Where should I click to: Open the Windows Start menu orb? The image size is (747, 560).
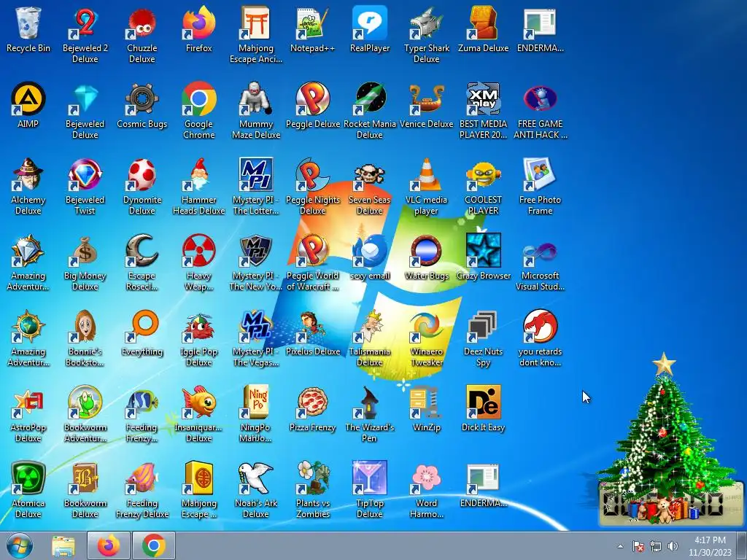click(19, 546)
